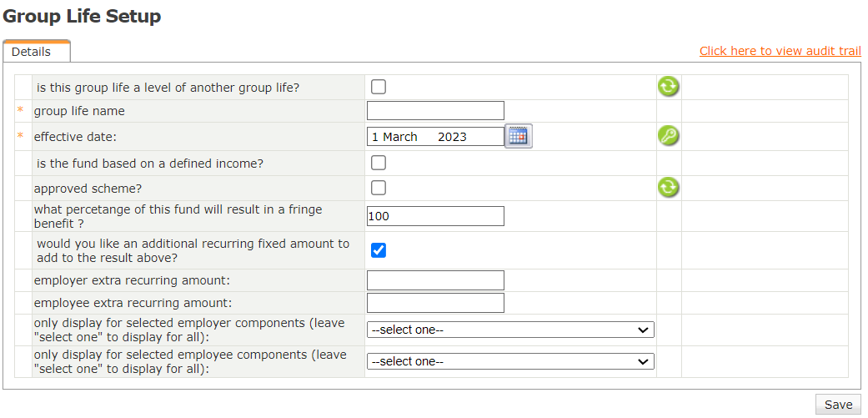Enable the defined income fund checkbox

(379, 163)
